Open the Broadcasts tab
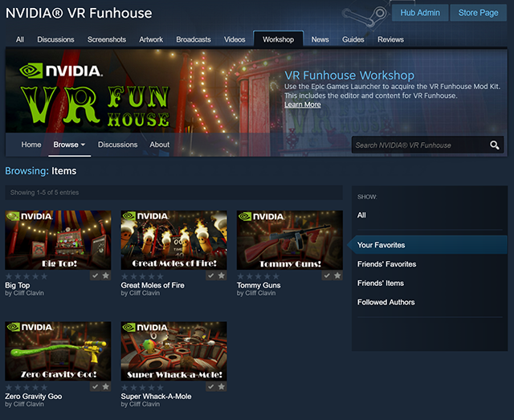This screenshot has height=420, width=514. (194, 39)
